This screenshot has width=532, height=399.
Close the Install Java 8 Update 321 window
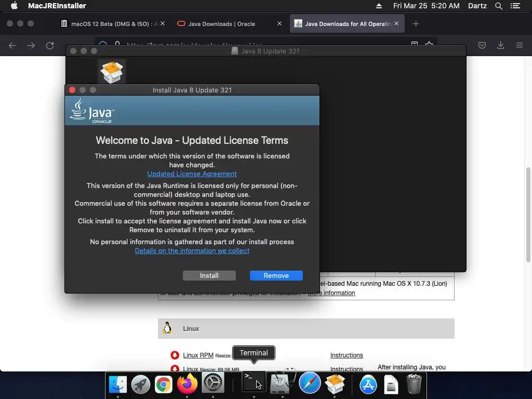coord(72,90)
